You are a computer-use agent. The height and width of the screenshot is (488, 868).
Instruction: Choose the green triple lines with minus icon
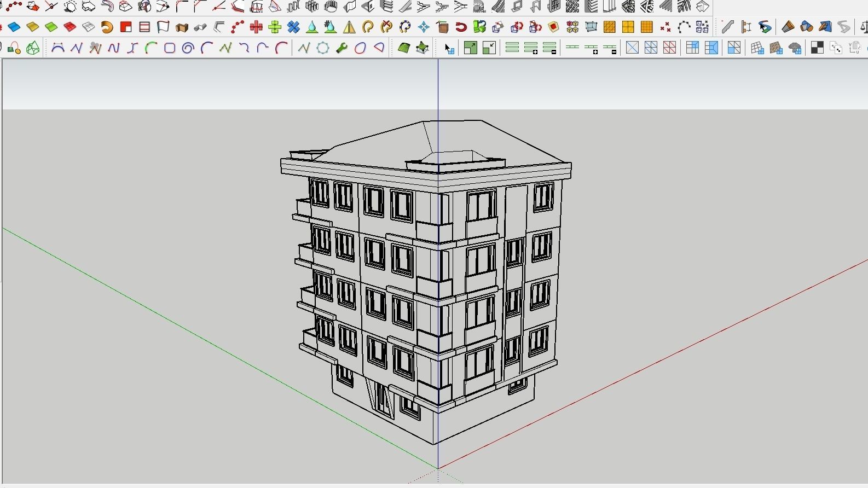[549, 48]
